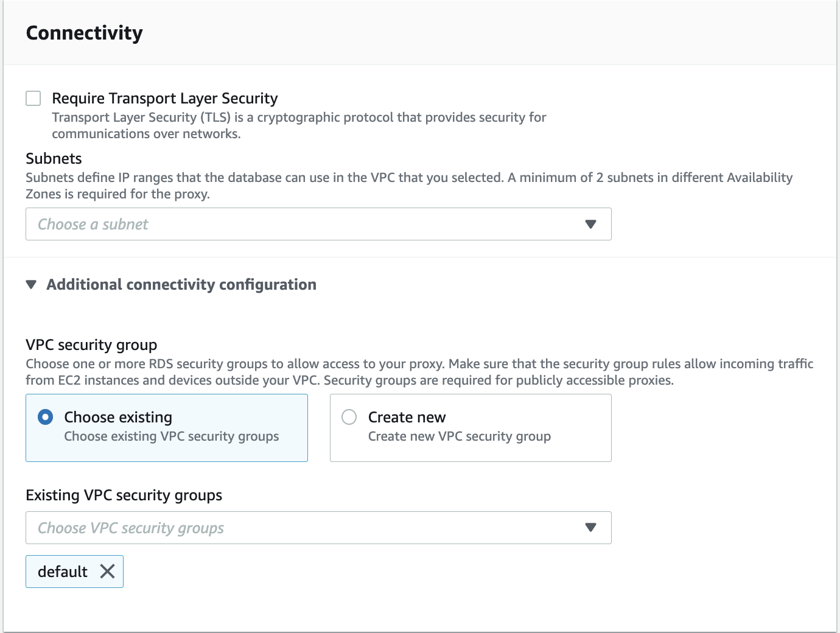This screenshot has height=633, width=840.
Task: Enable Require Transport Layer Security checkbox
Action: [33, 99]
